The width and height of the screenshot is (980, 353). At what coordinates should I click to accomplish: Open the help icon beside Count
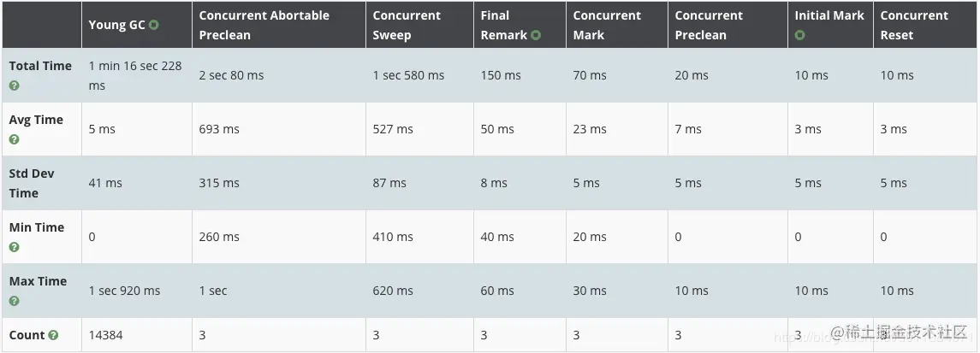53,335
